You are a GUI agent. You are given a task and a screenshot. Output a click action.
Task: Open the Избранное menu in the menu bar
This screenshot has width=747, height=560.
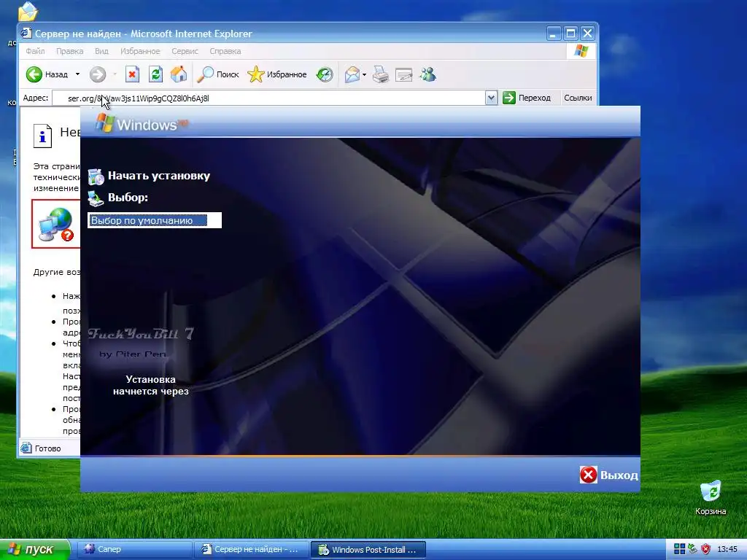pyautogui.click(x=140, y=51)
